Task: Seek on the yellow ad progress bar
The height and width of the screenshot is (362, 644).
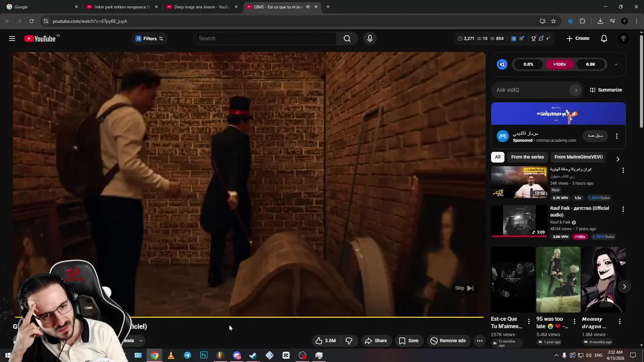Action: pyautogui.click(x=249, y=317)
